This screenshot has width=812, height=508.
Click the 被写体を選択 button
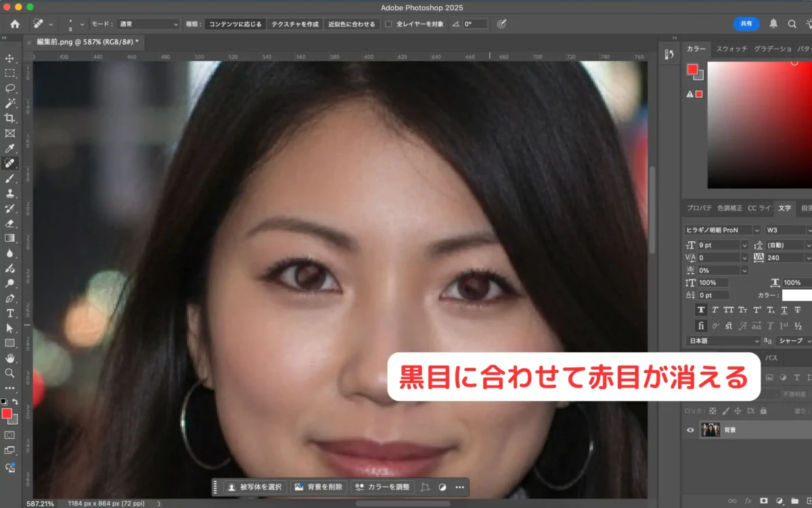pos(256,486)
